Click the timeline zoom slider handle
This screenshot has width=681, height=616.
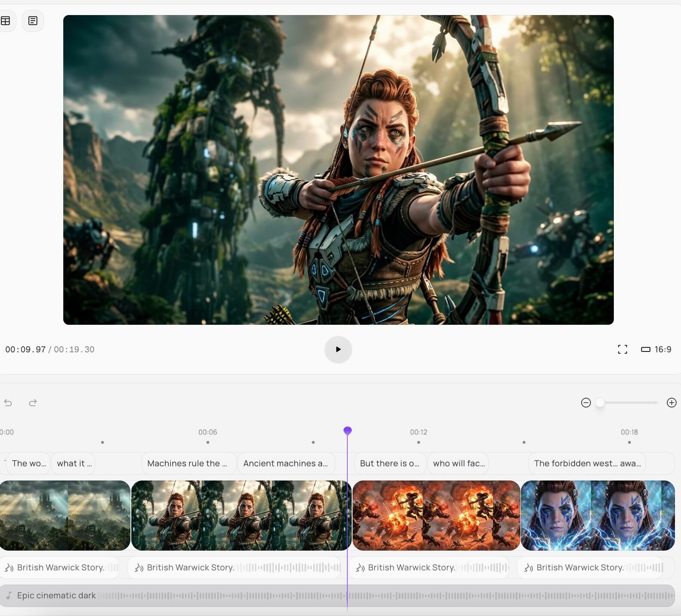point(600,403)
